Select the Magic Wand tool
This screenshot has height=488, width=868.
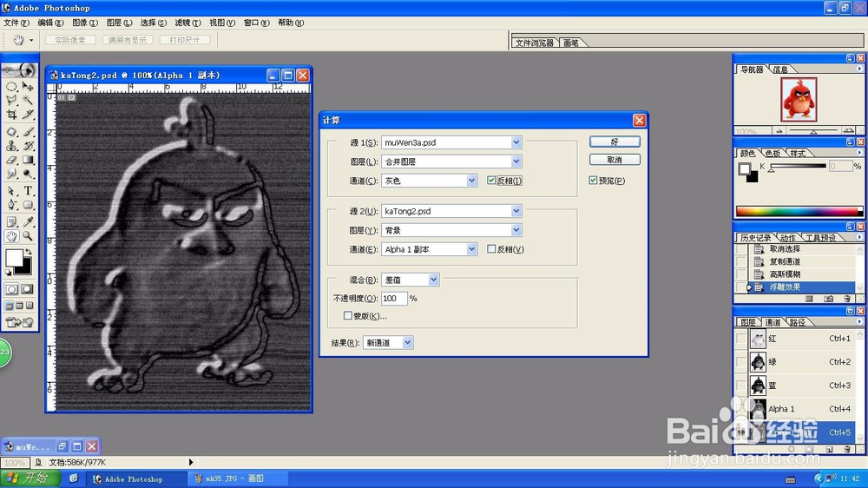28,100
